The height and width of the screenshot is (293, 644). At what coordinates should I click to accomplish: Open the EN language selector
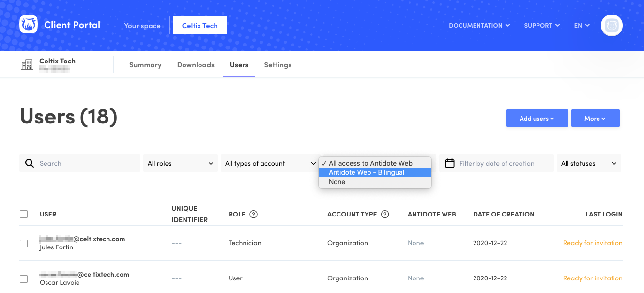582,25
